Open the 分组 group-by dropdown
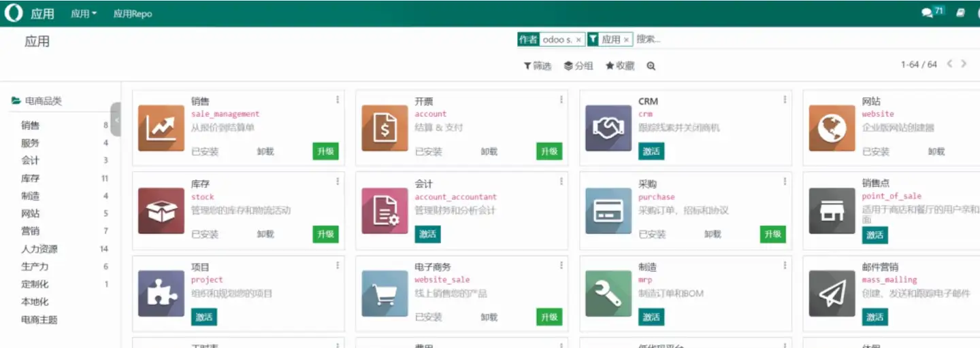 click(578, 66)
